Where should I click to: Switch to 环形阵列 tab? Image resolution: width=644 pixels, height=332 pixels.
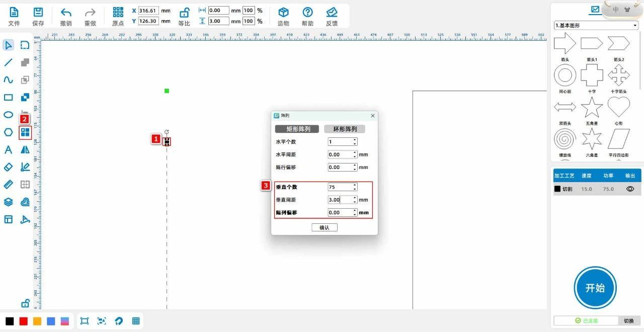[x=345, y=129]
